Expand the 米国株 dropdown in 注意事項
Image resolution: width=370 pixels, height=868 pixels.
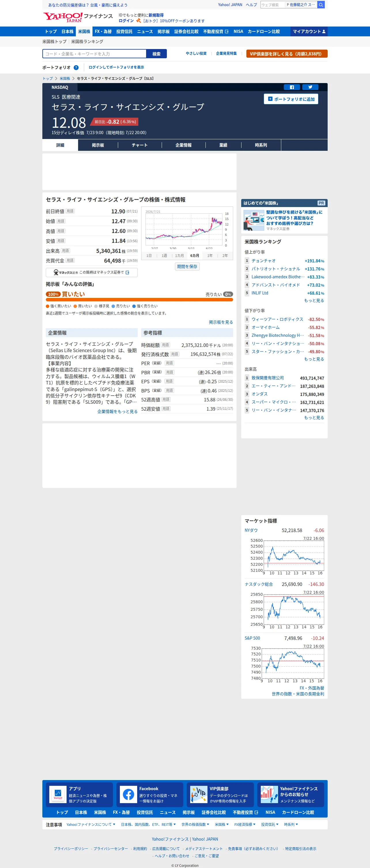222,824
